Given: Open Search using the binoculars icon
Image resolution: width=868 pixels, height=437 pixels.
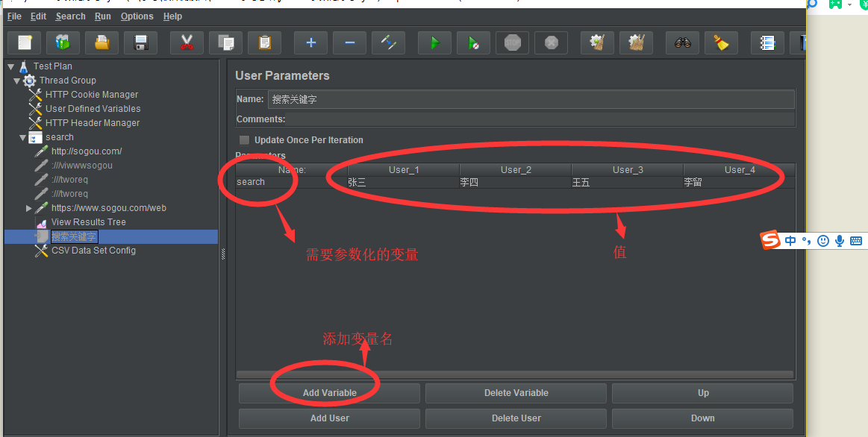Looking at the screenshot, I should (x=682, y=43).
